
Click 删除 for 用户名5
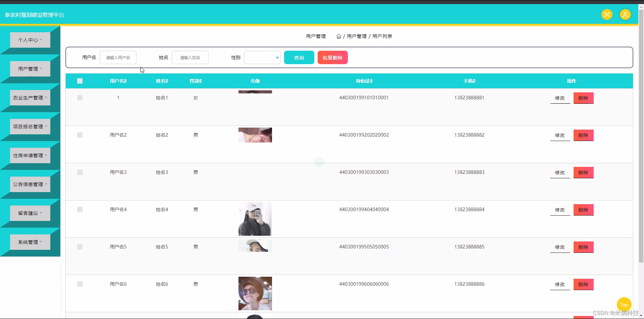point(584,247)
